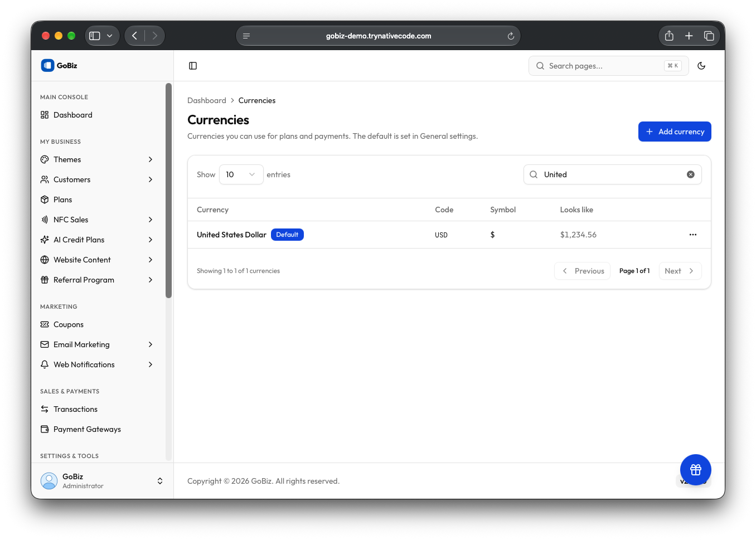Image resolution: width=756 pixels, height=540 pixels.
Task: Open a new Safari tab
Action: 689,36
